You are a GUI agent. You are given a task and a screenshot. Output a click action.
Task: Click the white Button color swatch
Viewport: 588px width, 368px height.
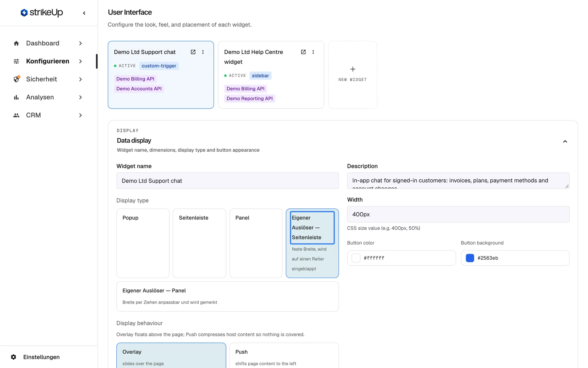pos(356,258)
